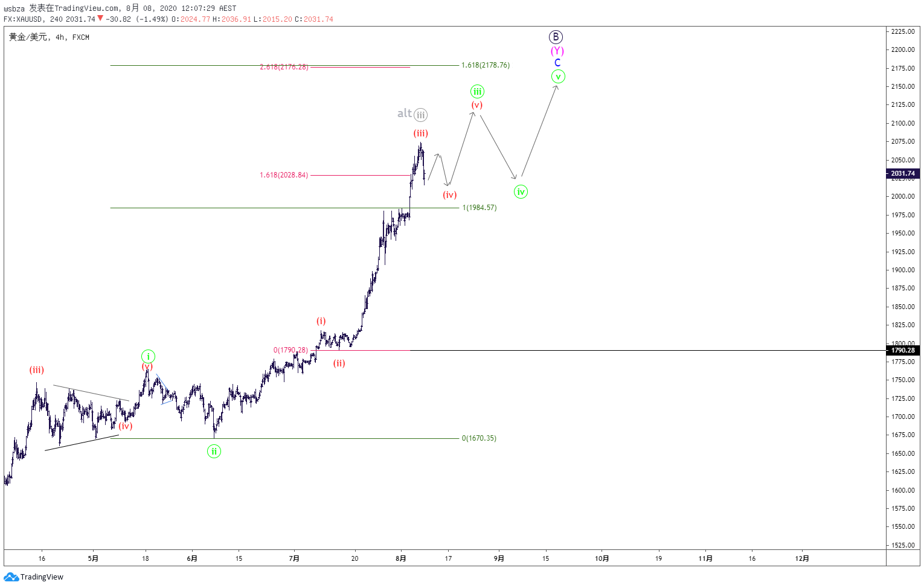Select the gray alt circled iii label
Viewport: 924px width, 588px height.
pos(412,114)
